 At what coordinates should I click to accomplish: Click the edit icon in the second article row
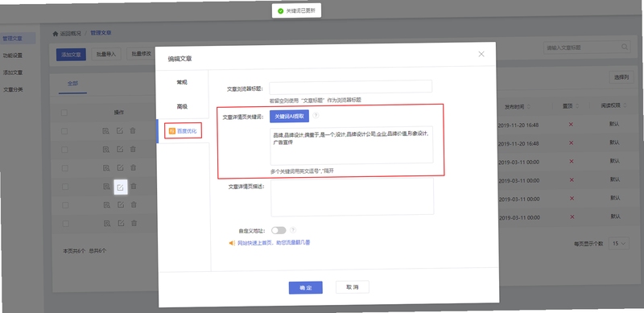click(x=119, y=149)
